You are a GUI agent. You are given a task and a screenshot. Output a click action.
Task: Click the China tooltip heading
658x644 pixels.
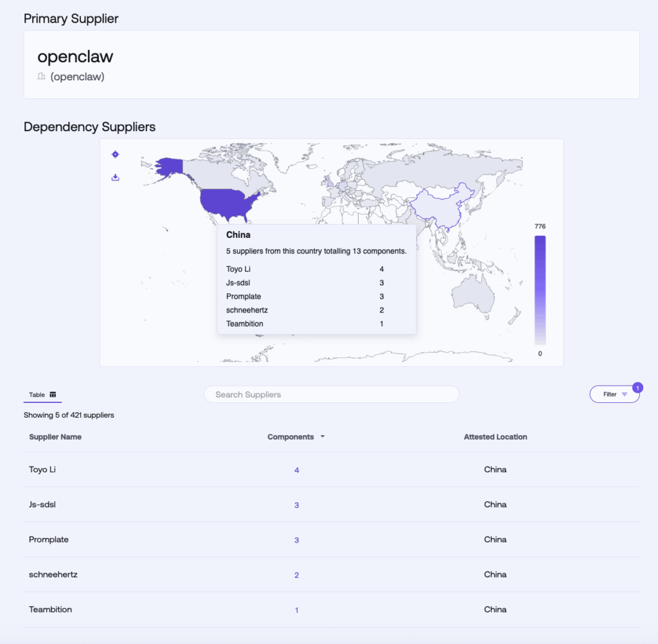point(238,235)
